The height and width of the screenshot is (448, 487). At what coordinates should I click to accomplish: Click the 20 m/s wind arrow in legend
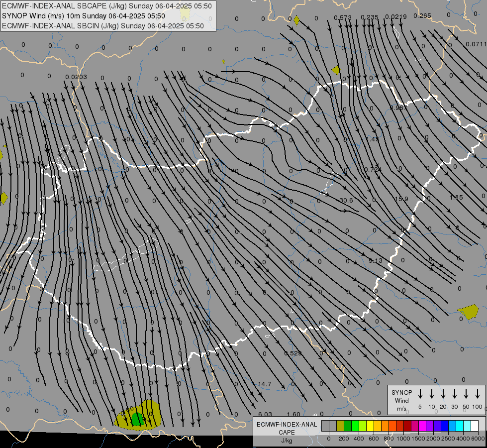pos(443,394)
